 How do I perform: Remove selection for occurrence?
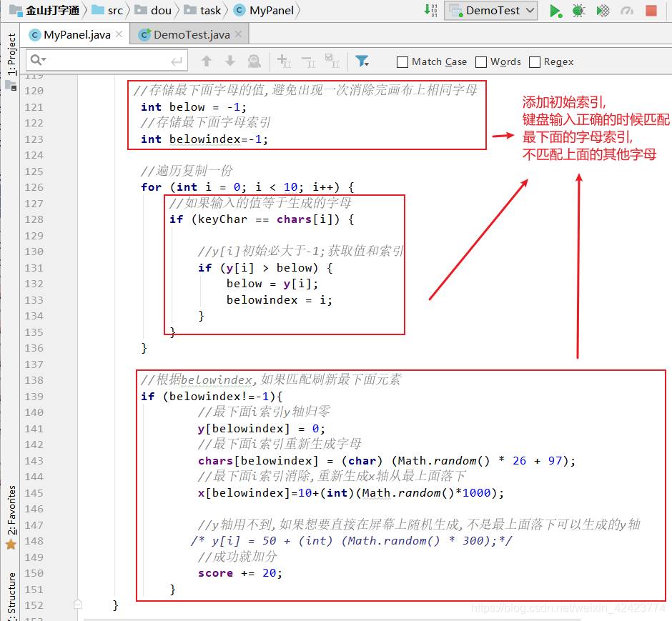[x=308, y=61]
